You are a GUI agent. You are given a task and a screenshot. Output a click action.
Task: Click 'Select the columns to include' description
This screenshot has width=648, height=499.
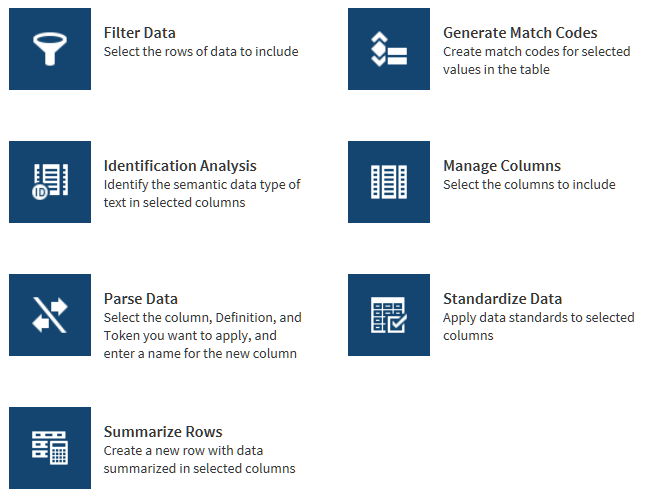529,184
